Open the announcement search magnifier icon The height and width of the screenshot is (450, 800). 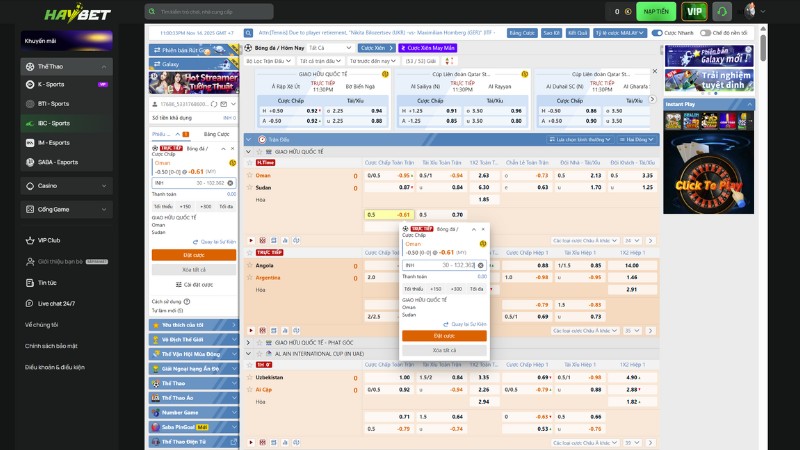(248, 33)
